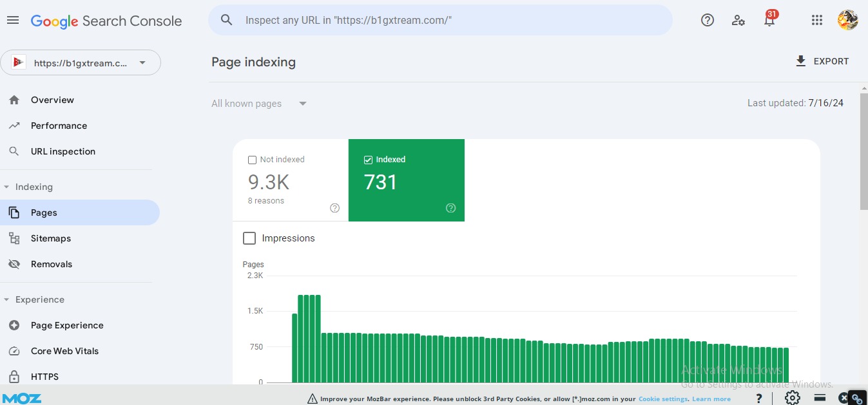Open users and settings icon
The width and height of the screenshot is (868, 405).
[738, 21]
